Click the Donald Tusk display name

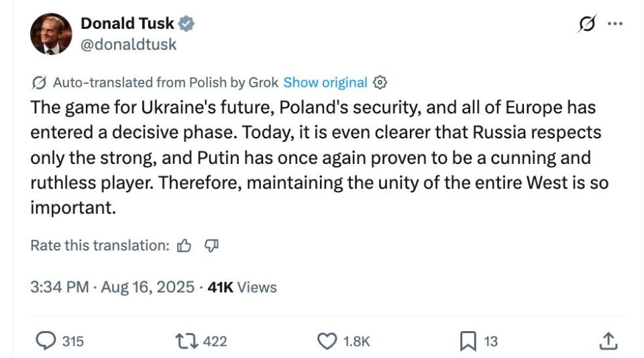click(127, 24)
